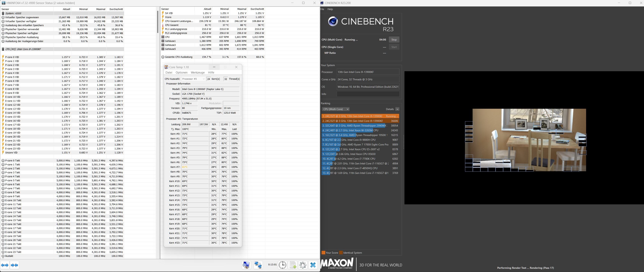Click HWiNFO64 title bar app icon
Image resolution: width=644 pixels, height=272 pixels.
3,3
